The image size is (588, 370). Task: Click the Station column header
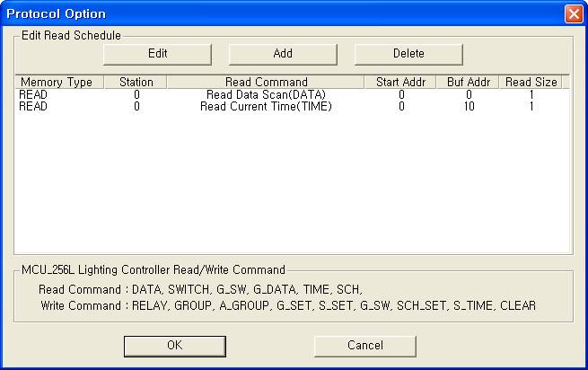pos(136,82)
